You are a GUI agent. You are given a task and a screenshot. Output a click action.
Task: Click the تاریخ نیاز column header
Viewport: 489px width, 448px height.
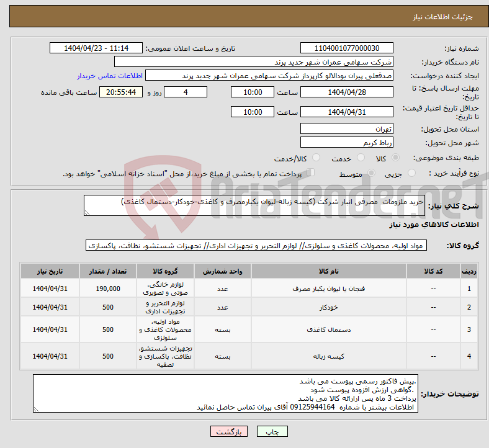coord(50,271)
